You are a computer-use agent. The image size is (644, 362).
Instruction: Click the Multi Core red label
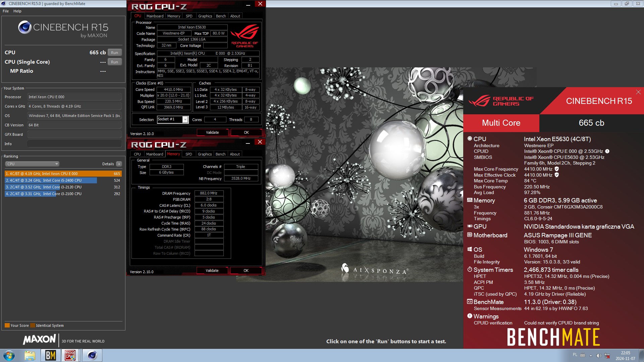pos(501,123)
